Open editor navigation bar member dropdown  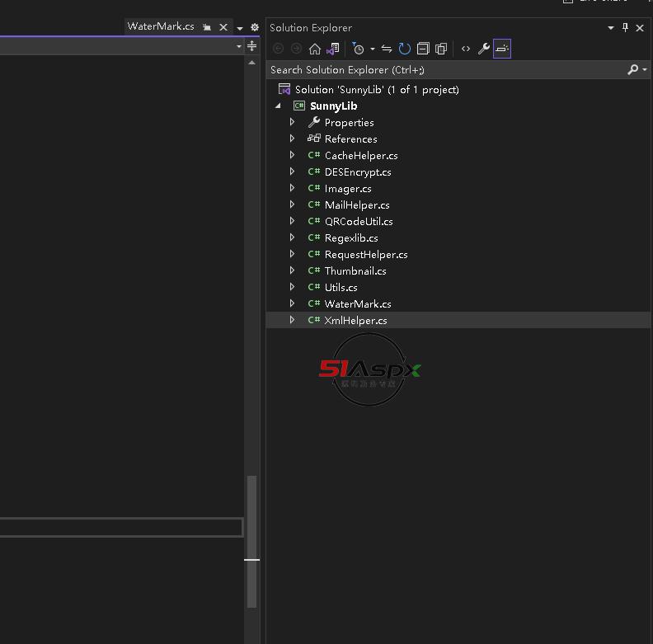[238, 47]
